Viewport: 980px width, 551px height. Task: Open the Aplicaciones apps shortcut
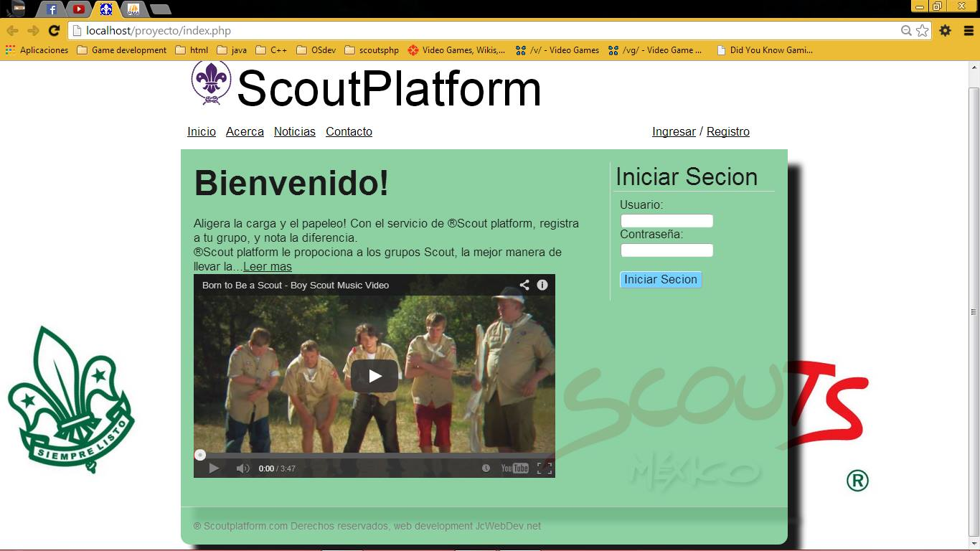(37, 50)
